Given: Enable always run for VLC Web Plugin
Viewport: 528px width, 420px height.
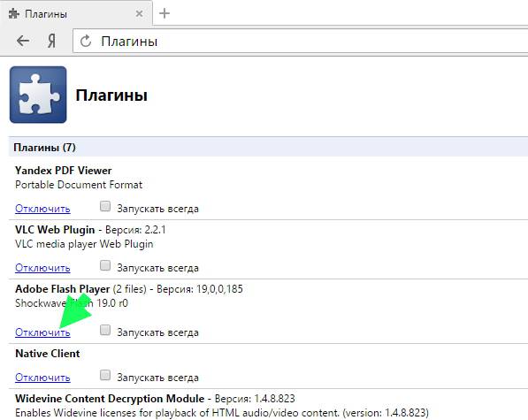Looking at the screenshot, I should [x=105, y=265].
